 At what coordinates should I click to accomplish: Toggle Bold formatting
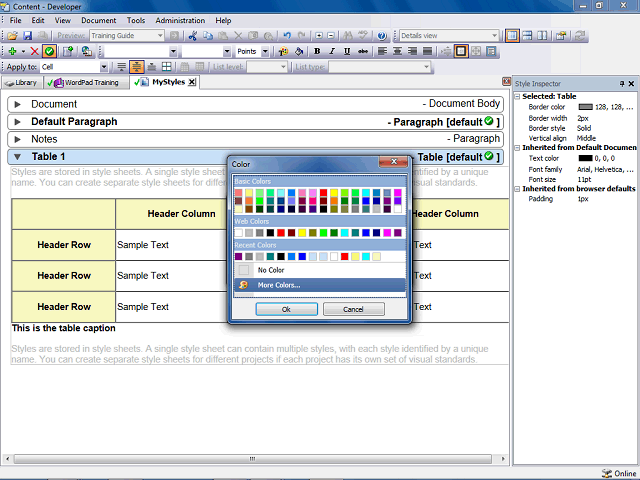click(317, 51)
